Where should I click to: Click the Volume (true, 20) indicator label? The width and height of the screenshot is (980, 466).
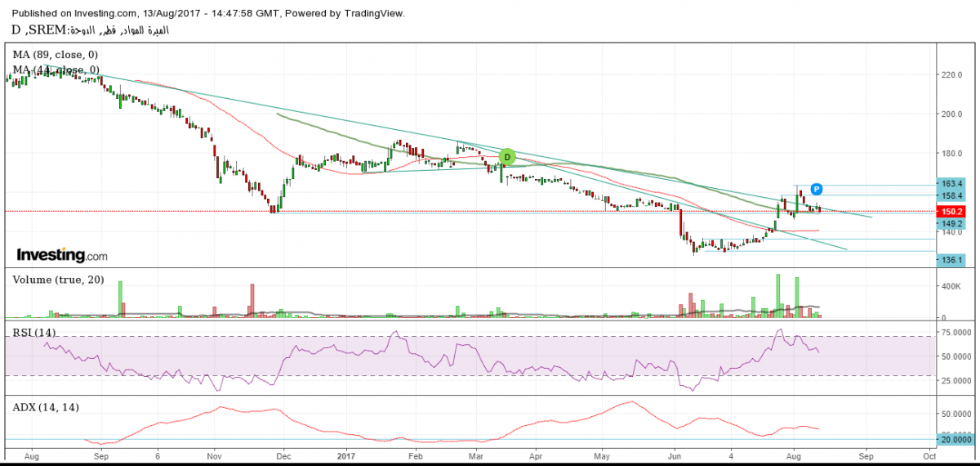[x=57, y=279]
